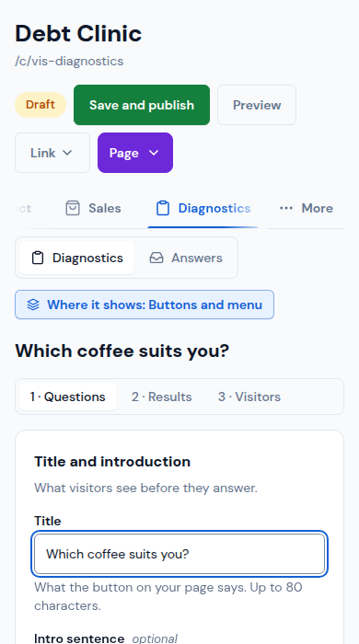359x644 pixels.
Task: Click the Intro sentence optional label
Action: point(106,638)
